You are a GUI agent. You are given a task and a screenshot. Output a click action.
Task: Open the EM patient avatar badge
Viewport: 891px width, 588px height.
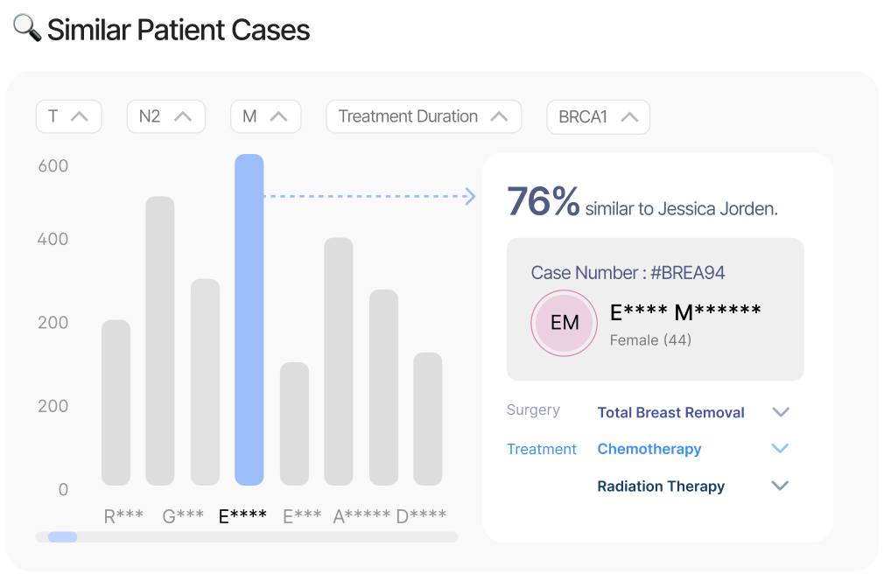tap(564, 323)
